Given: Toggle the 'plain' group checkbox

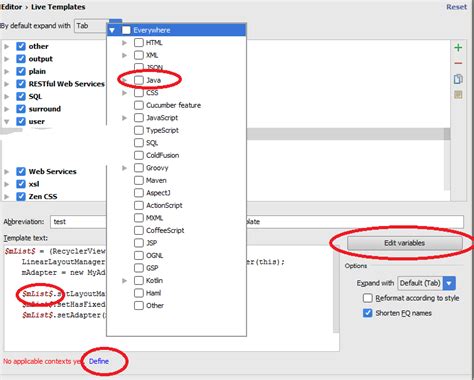Looking at the screenshot, I should [x=21, y=71].
